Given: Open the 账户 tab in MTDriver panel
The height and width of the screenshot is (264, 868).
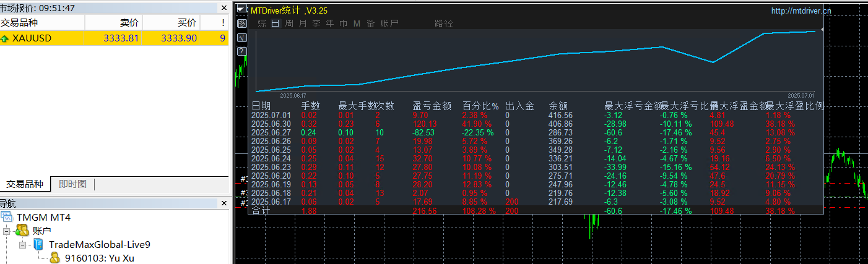Looking at the screenshot, I should pyautogui.click(x=389, y=23).
